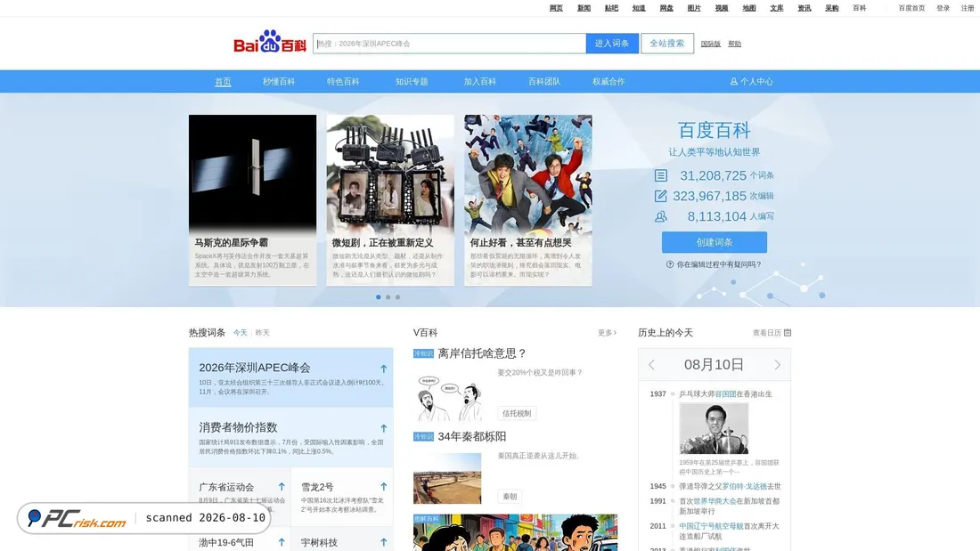Click the up arrow beside 宇树科技
The height and width of the screenshot is (551, 980).
point(383,542)
